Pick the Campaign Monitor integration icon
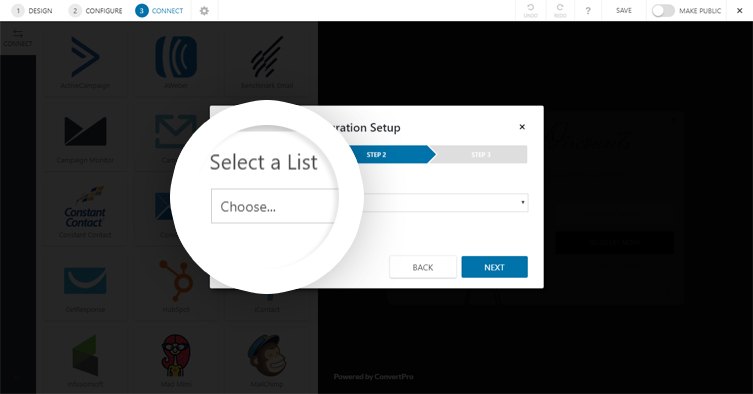This screenshot has width=753, height=394. tap(85, 131)
